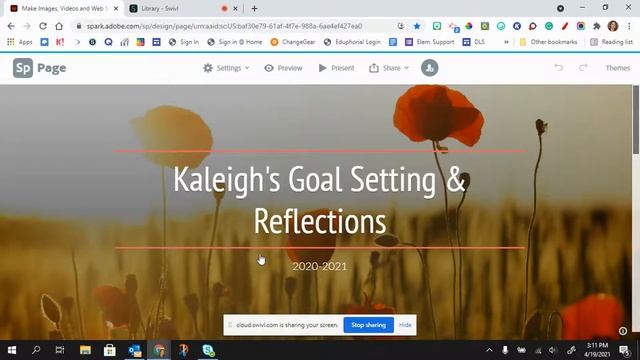Open a new browser tab
This screenshot has height=360, width=640.
pos(254,9)
